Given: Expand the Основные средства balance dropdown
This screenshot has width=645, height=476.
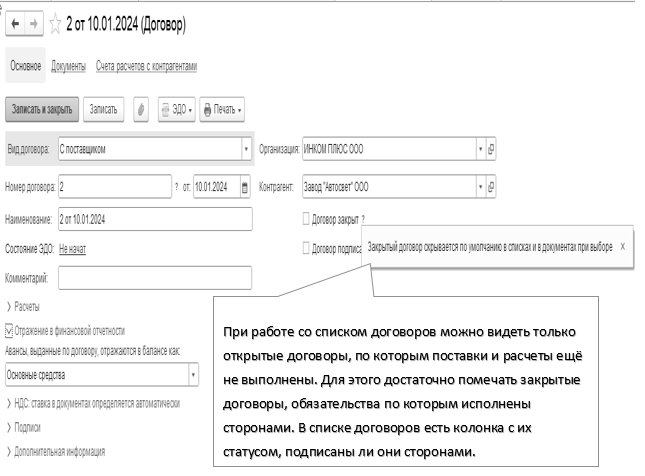Looking at the screenshot, I should pyautogui.click(x=193, y=375).
